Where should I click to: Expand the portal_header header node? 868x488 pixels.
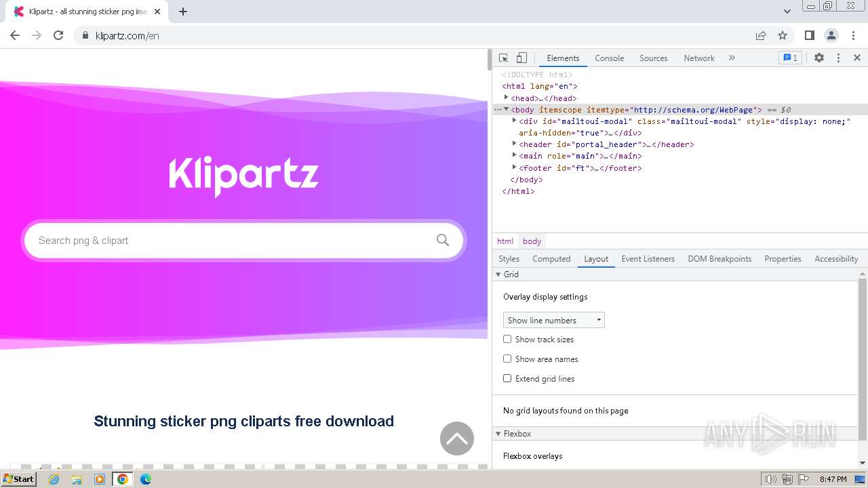(x=514, y=144)
